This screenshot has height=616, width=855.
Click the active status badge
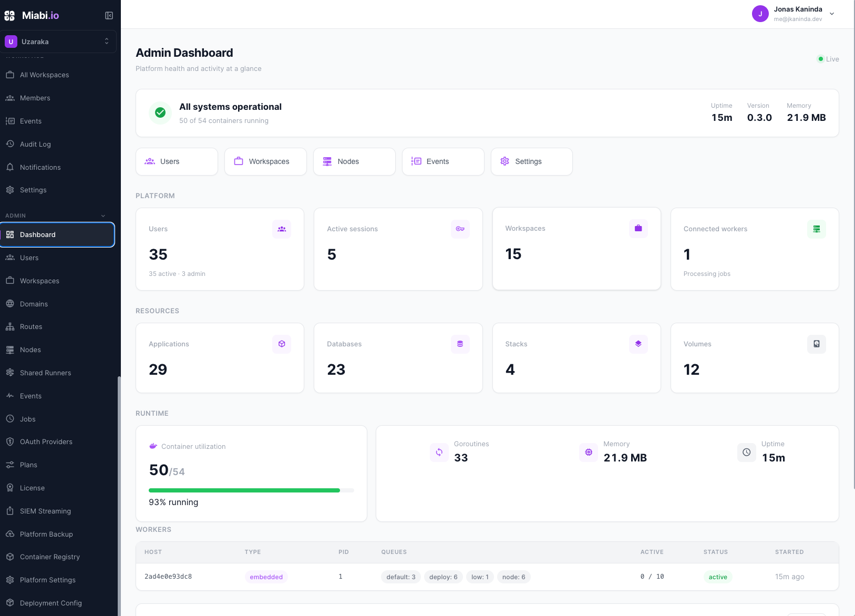point(718,577)
